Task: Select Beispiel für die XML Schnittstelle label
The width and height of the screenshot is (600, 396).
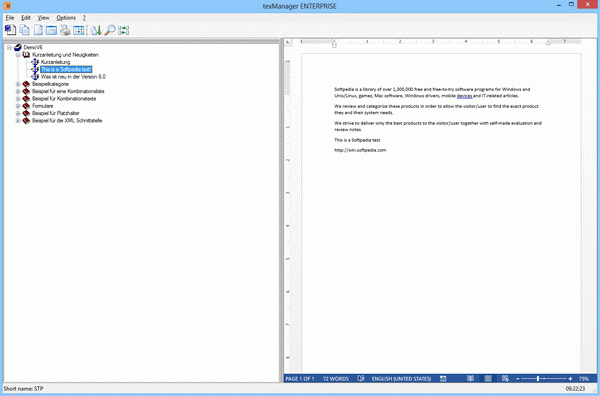Action: [67, 121]
